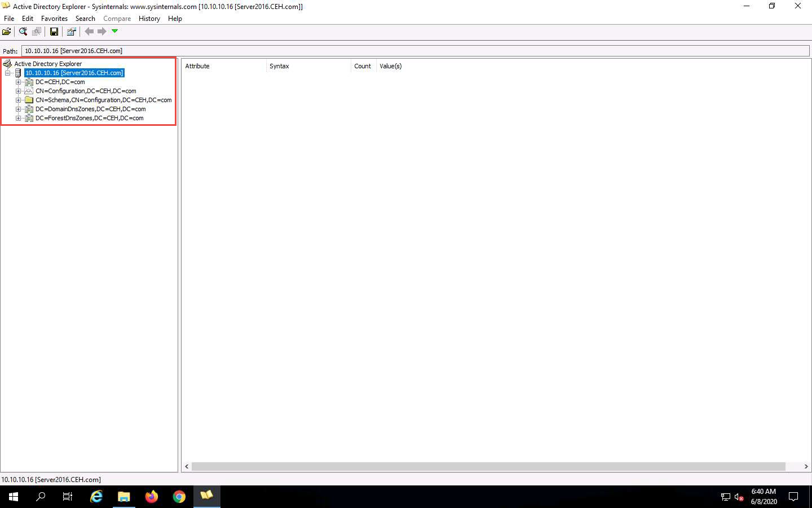Click the Forward arrow in the toolbar
812x508 pixels.
pos(102,32)
